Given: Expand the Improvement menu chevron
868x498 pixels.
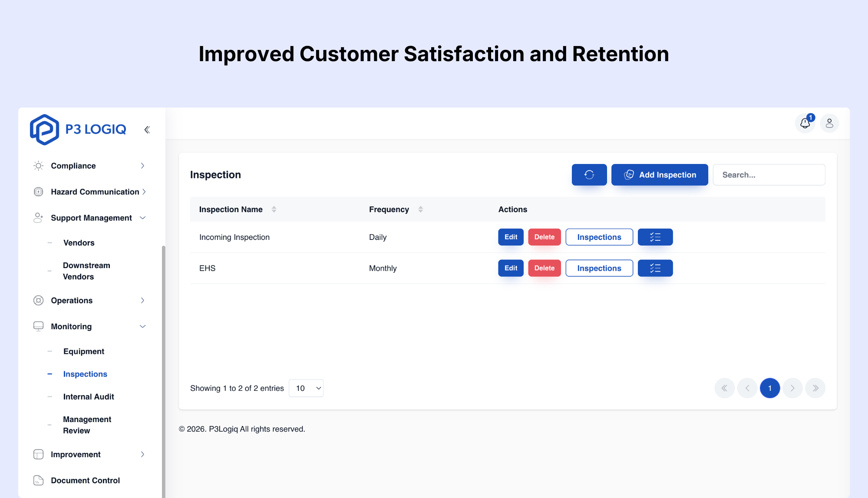Looking at the screenshot, I should tap(142, 455).
